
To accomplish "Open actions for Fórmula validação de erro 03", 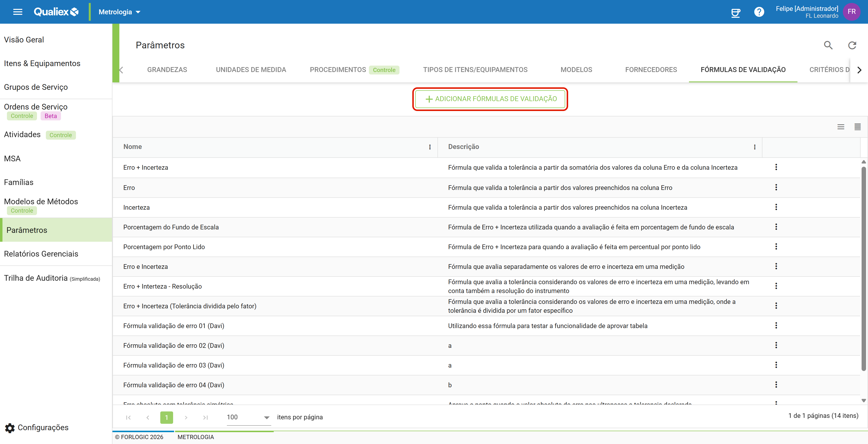I will tap(776, 365).
